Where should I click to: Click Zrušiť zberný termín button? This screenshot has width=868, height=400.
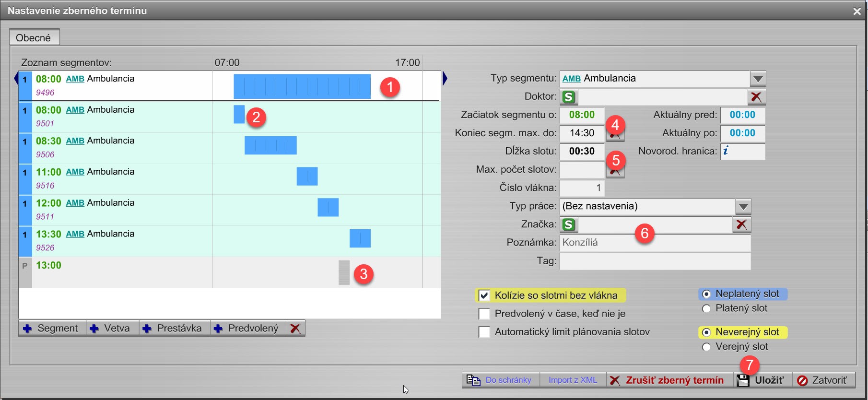[669, 380]
